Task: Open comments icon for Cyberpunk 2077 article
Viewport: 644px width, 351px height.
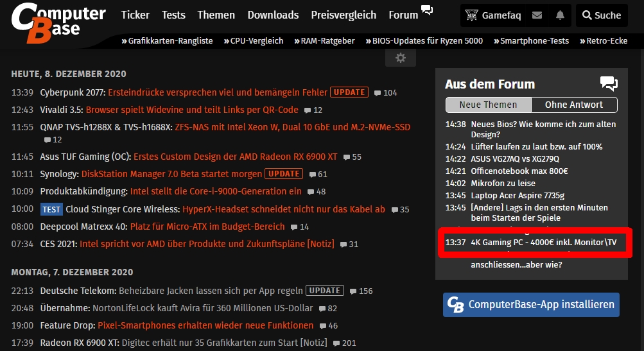Action: tap(378, 93)
